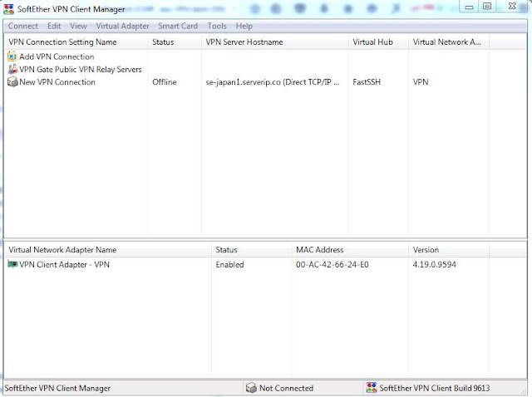
Task: Sort by MAC Address column header
Action: click(x=350, y=250)
